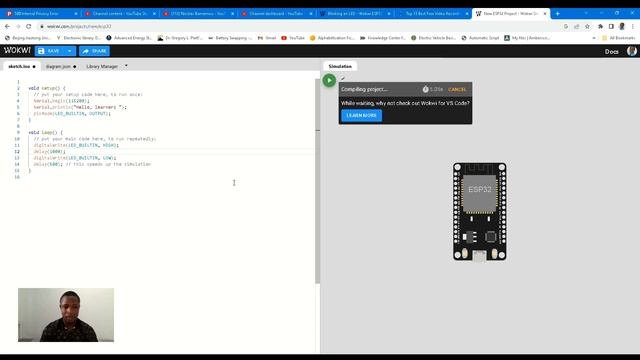Click the compile timer icon
Viewport: 640px width, 360px height.
425,89
